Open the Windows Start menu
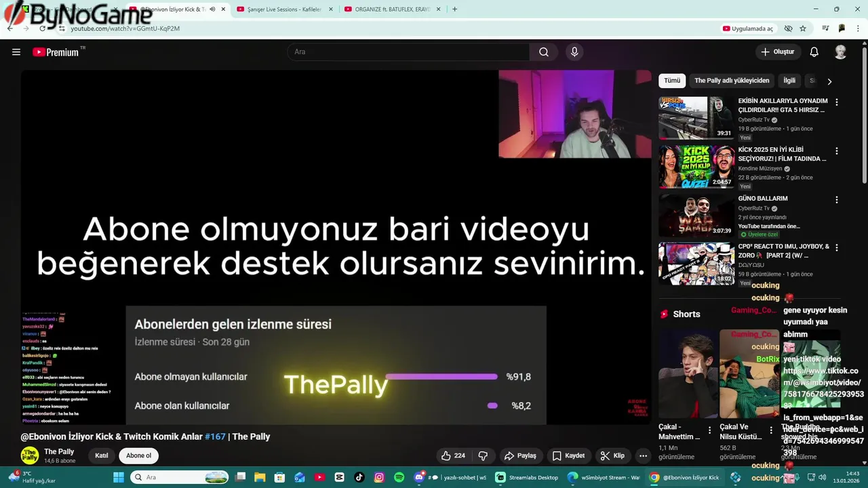The height and width of the screenshot is (488, 868). pyautogui.click(x=118, y=477)
